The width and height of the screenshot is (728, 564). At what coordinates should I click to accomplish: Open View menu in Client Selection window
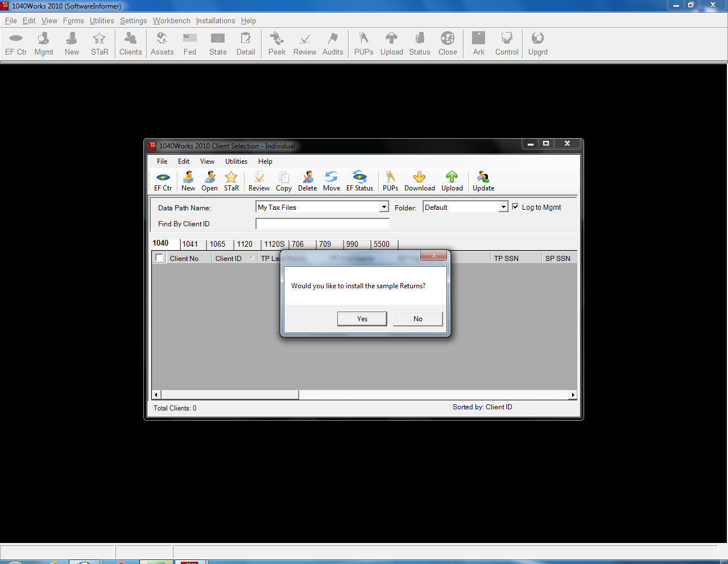[207, 161]
